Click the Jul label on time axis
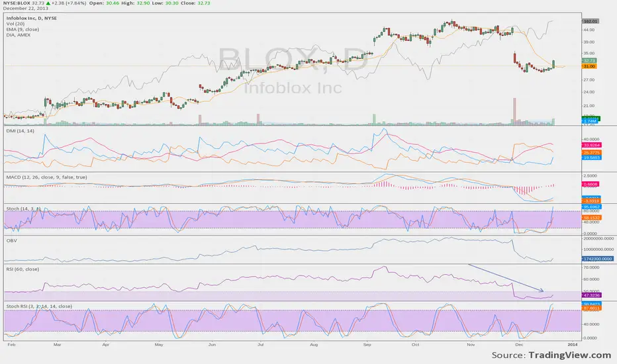This screenshot has height=364, width=617. pos(260,345)
